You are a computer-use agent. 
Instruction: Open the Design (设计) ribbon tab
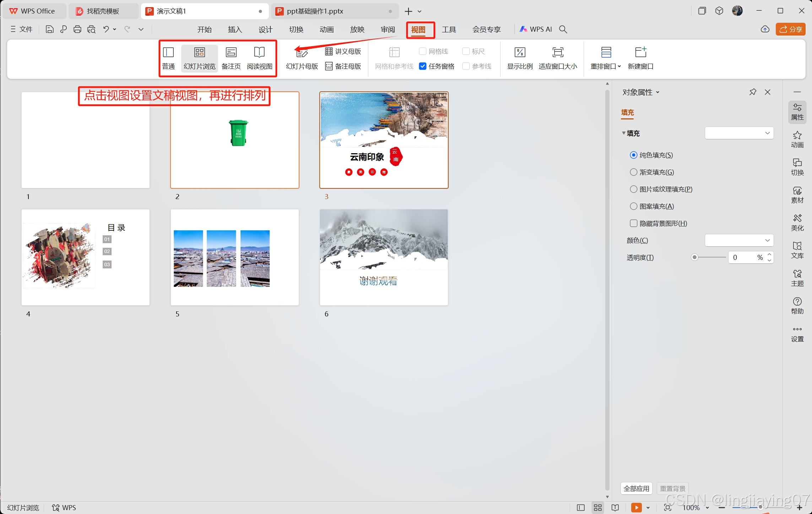pos(265,30)
